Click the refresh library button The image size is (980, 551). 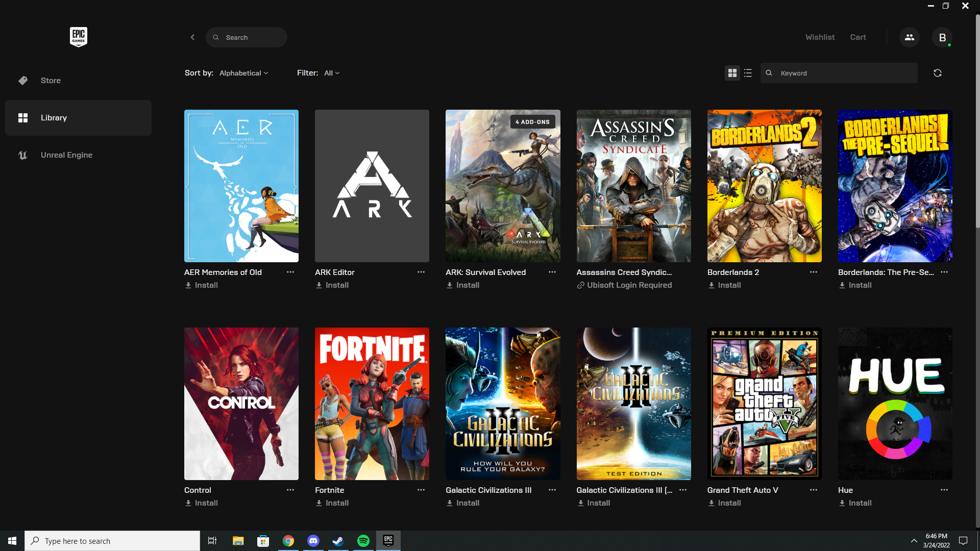938,72
